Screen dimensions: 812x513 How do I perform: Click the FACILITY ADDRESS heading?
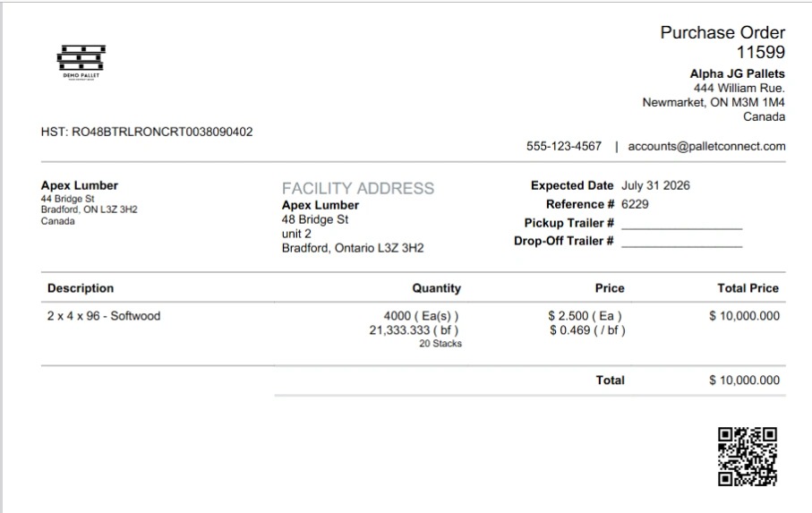coord(358,188)
